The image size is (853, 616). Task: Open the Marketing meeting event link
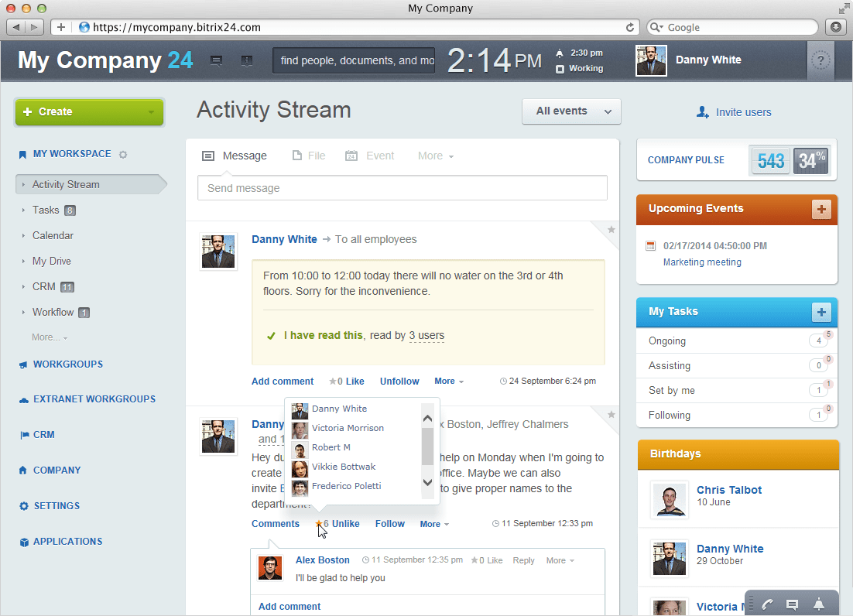point(702,262)
